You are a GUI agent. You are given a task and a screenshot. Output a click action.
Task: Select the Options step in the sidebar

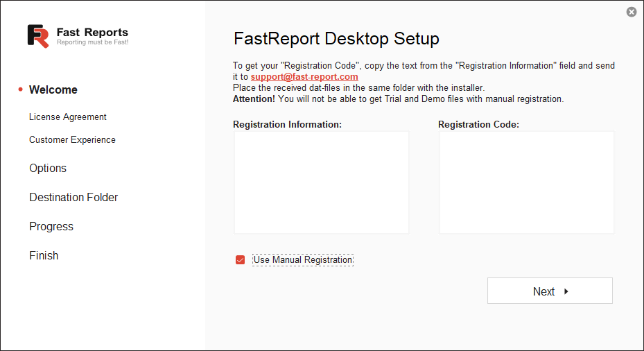click(x=48, y=169)
